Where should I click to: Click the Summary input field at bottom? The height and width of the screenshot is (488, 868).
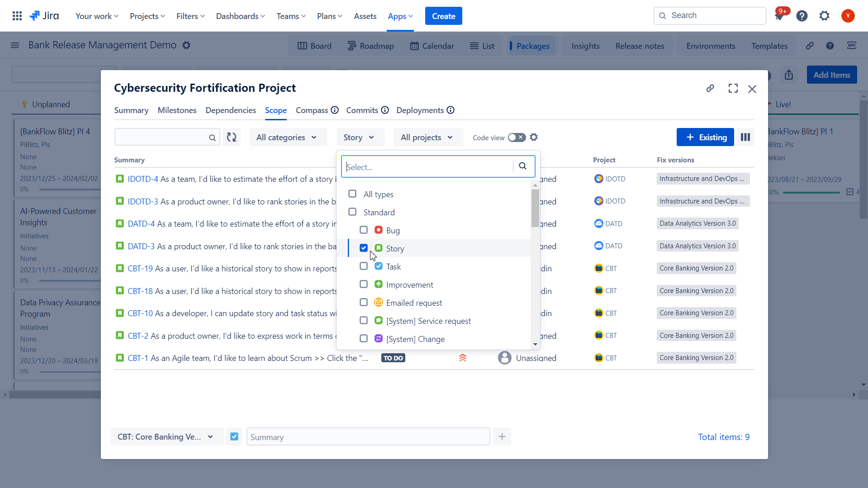click(x=368, y=436)
